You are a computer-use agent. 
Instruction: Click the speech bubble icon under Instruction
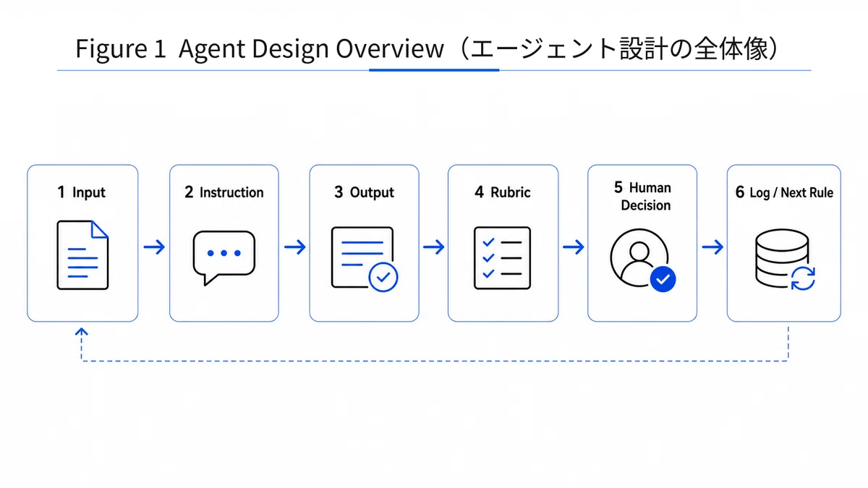click(224, 257)
